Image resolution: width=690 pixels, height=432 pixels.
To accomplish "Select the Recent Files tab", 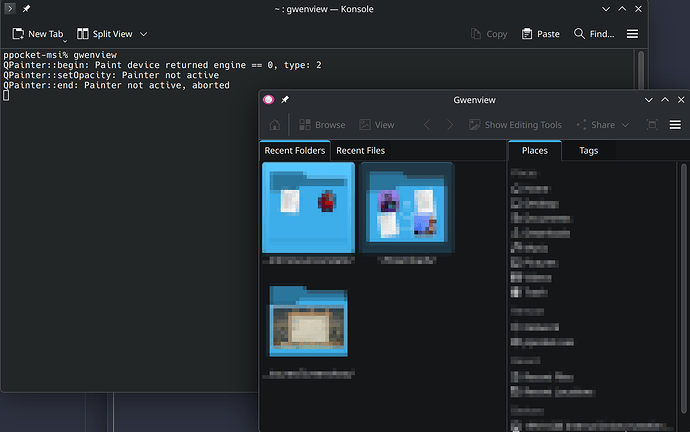I will tap(360, 151).
